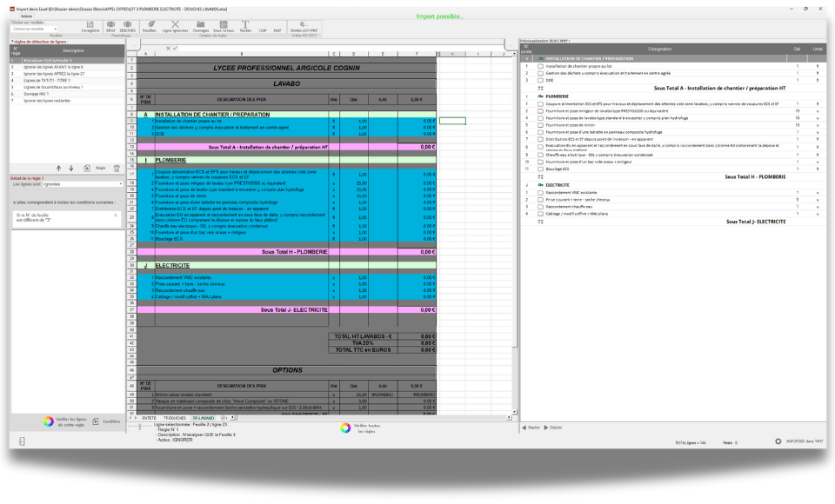Create a Ligne ignorées rule
835x504 pixels.
click(x=175, y=27)
